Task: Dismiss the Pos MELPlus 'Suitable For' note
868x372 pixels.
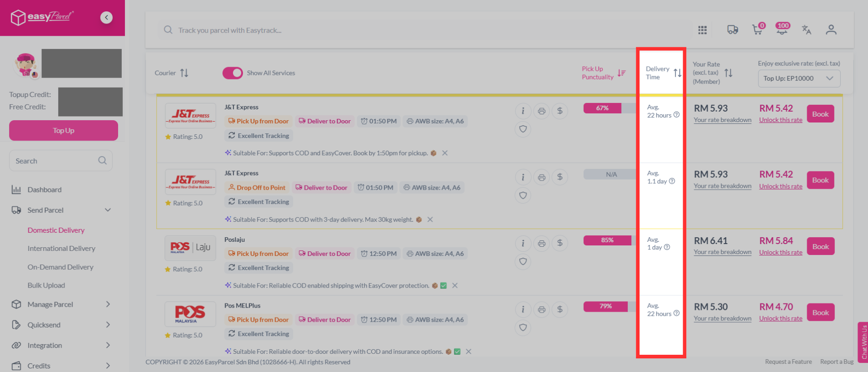Action: pos(468,352)
